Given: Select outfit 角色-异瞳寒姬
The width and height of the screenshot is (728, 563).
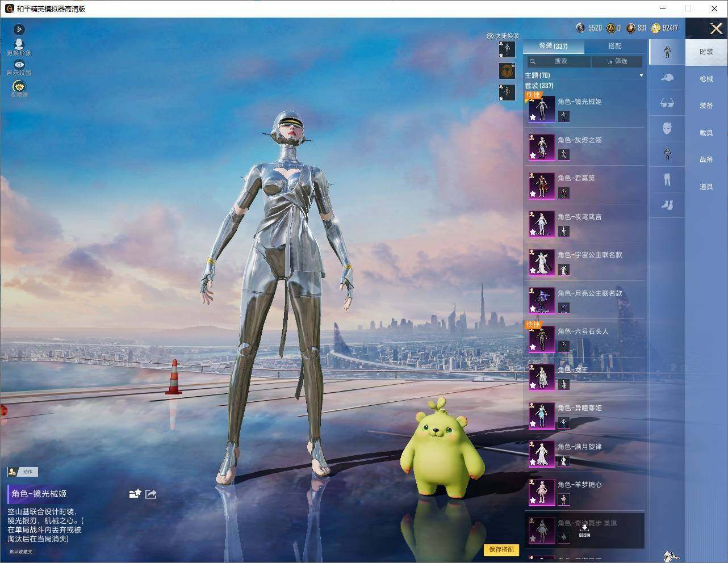Looking at the screenshot, I should pos(584,415).
